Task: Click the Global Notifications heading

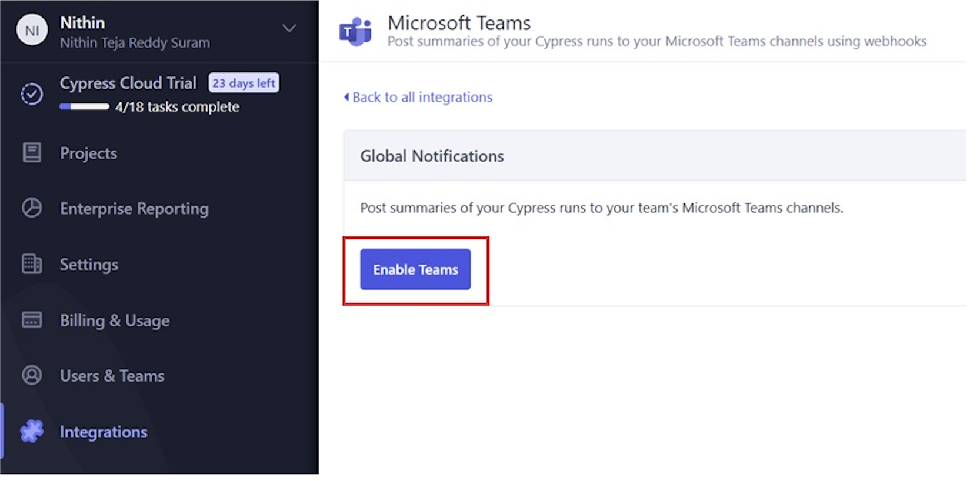Action: click(x=432, y=156)
